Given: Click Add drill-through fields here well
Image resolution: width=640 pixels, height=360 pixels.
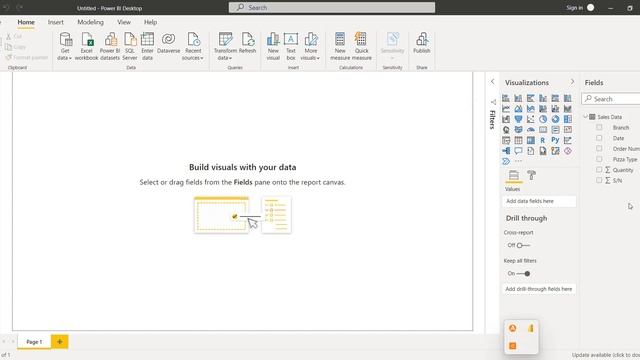Looking at the screenshot, I should (x=539, y=289).
